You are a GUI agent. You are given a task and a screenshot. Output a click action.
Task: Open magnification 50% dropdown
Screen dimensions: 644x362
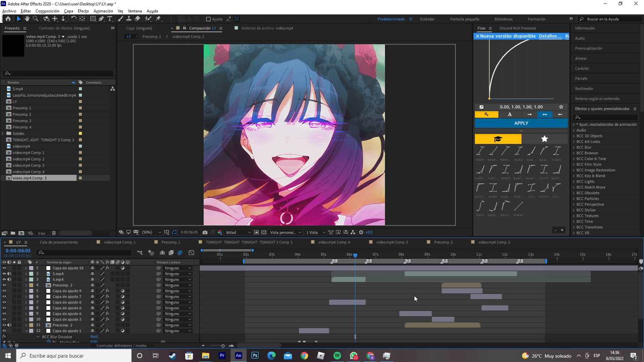(x=151, y=232)
